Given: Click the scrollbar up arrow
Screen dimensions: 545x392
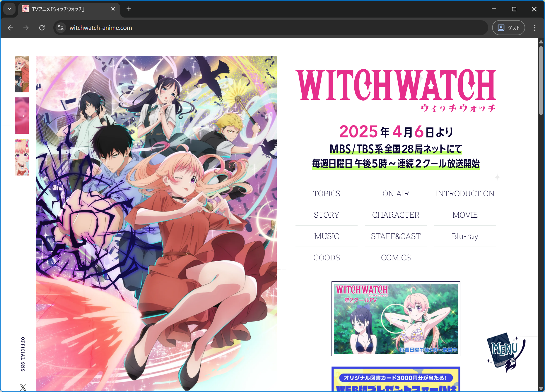Looking at the screenshot, I should [541, 42].
